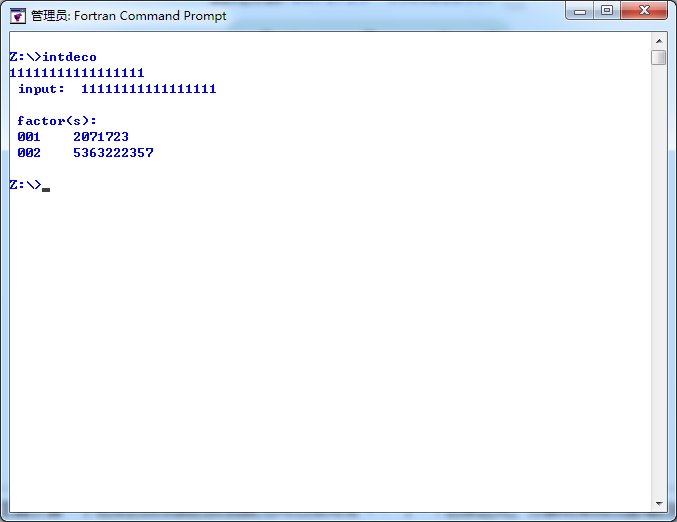Click the first Z:\> prompt
Screen dimensions: 677x522
click(x=25, y=57)
